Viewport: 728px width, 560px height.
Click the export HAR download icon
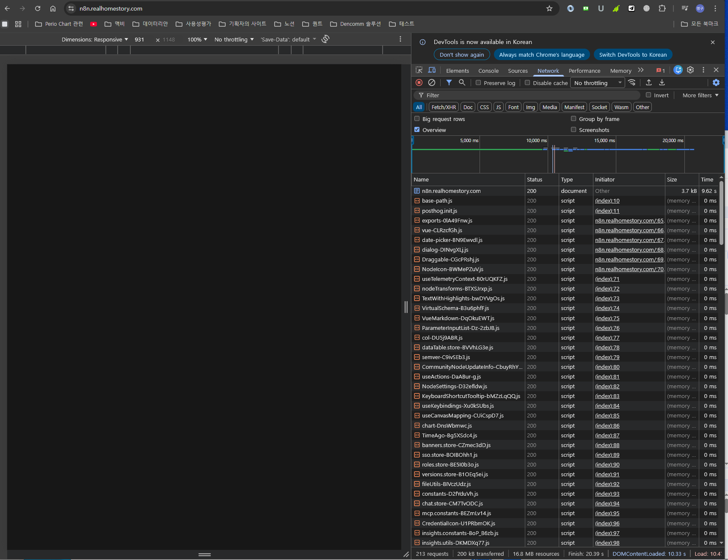[662, 83]
